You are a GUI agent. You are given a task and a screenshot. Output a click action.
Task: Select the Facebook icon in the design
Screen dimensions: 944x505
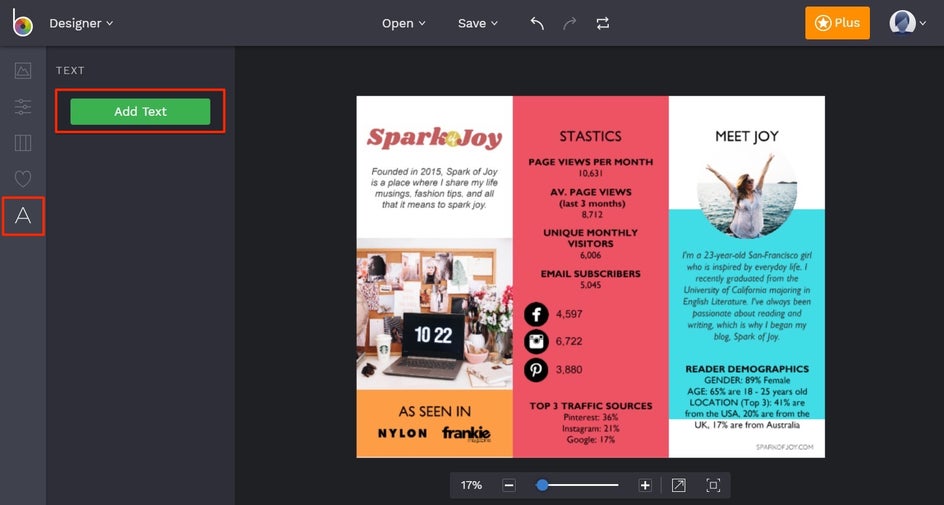click(x=536, y=314)
